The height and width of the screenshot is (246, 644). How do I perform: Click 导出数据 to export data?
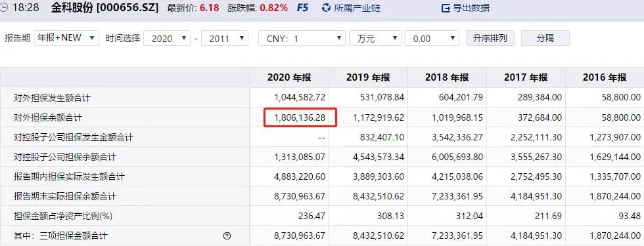coord(471,8)
